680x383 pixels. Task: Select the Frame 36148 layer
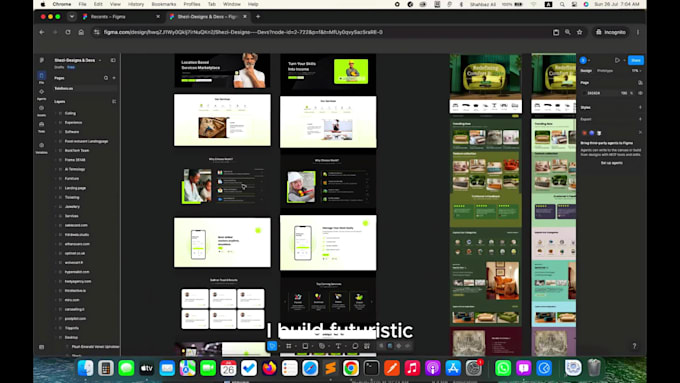[x=75, y=160]
